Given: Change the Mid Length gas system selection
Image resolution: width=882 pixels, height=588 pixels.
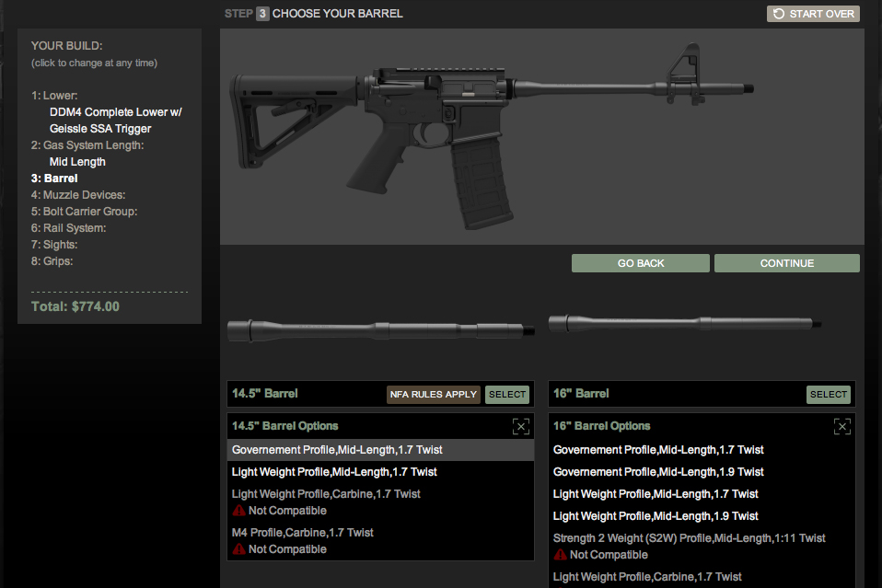Looking at the screenshot, I should tap(77, 162).
